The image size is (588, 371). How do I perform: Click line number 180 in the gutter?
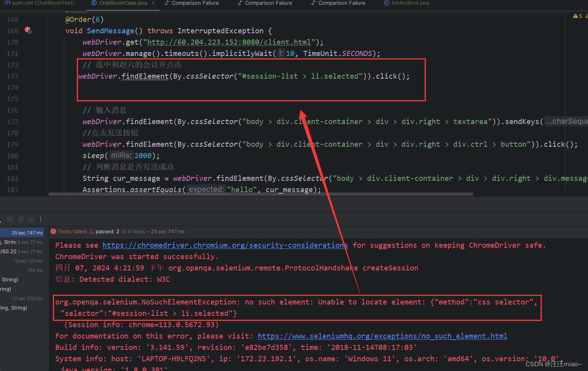pos(13,156)
